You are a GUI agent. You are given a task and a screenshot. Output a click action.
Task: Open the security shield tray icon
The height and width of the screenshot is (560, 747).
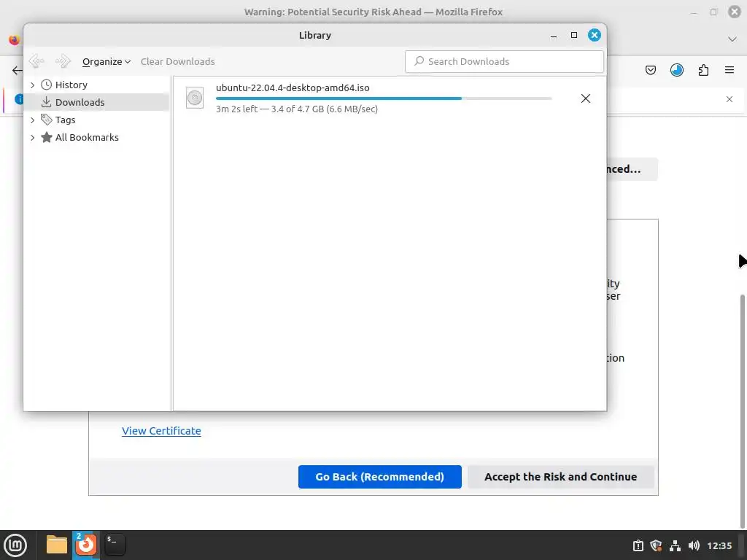point(656,545)
